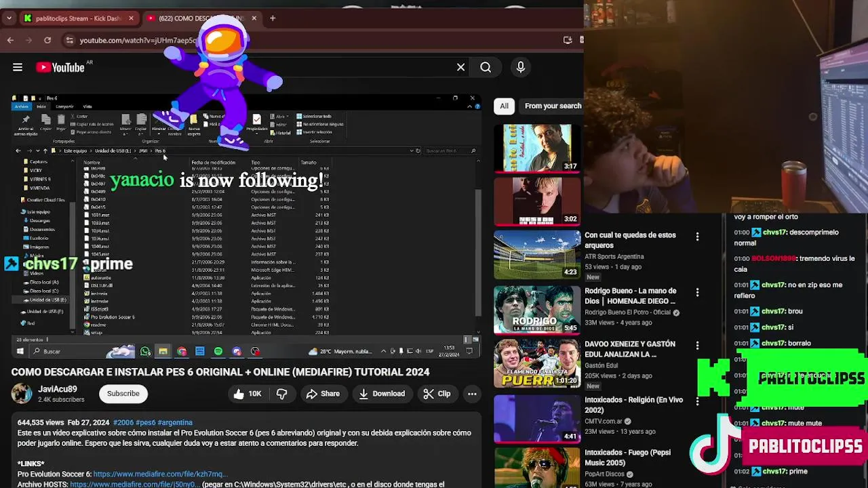This screenshot has height=488, width=868.
Task: Like the video with 10K thumbs up
Action: point(247,394)
